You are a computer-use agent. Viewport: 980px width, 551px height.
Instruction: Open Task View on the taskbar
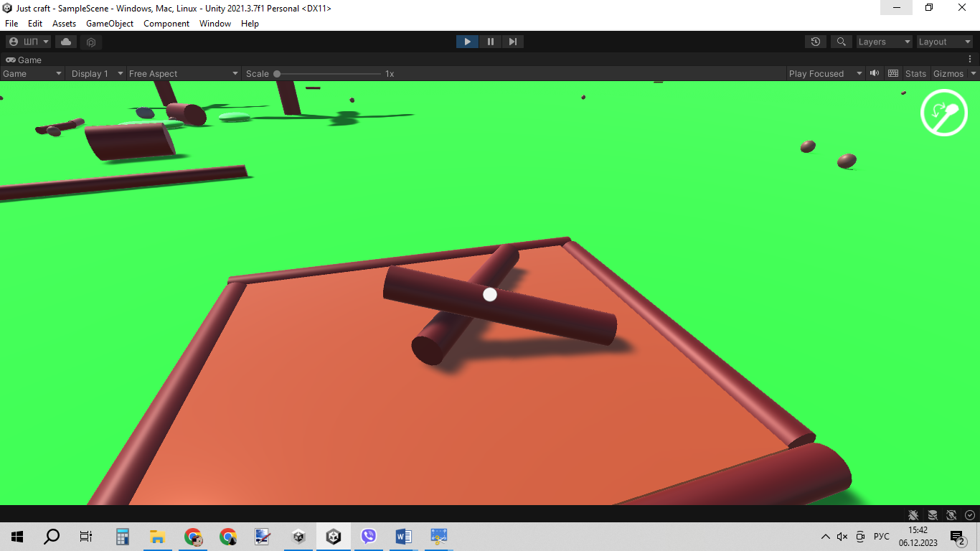pos(86,536)
